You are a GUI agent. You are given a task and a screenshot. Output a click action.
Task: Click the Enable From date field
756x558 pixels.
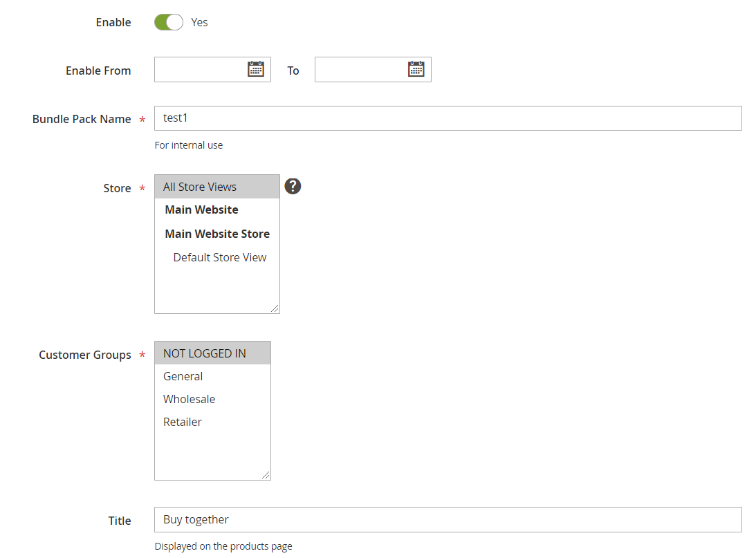(x=199, y=70)
